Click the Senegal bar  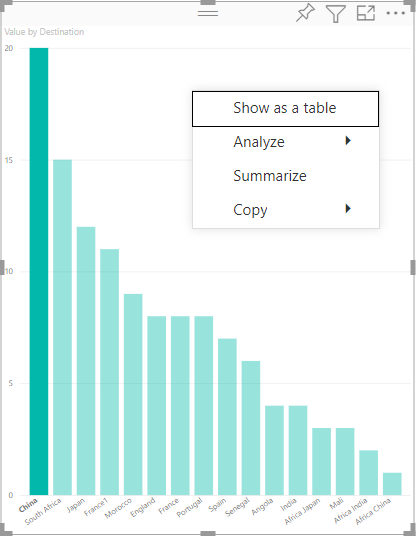tap(251, 428)
